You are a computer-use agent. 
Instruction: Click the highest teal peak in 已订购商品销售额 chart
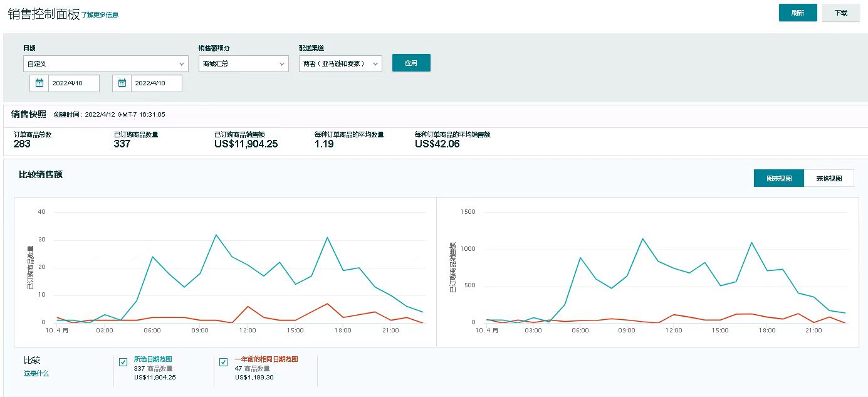[x=642, y=238]
